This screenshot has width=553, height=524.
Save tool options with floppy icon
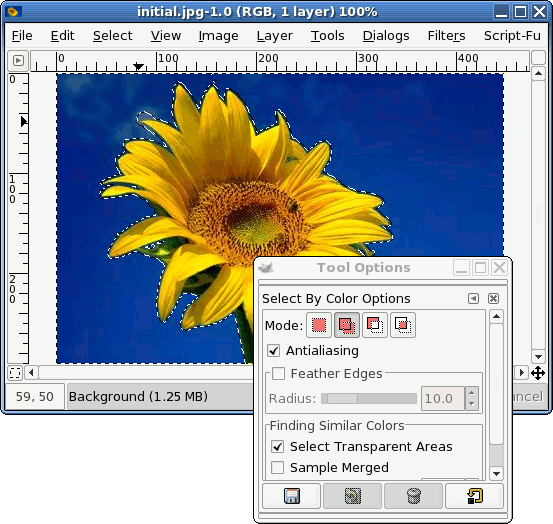[x=292, y=496]
